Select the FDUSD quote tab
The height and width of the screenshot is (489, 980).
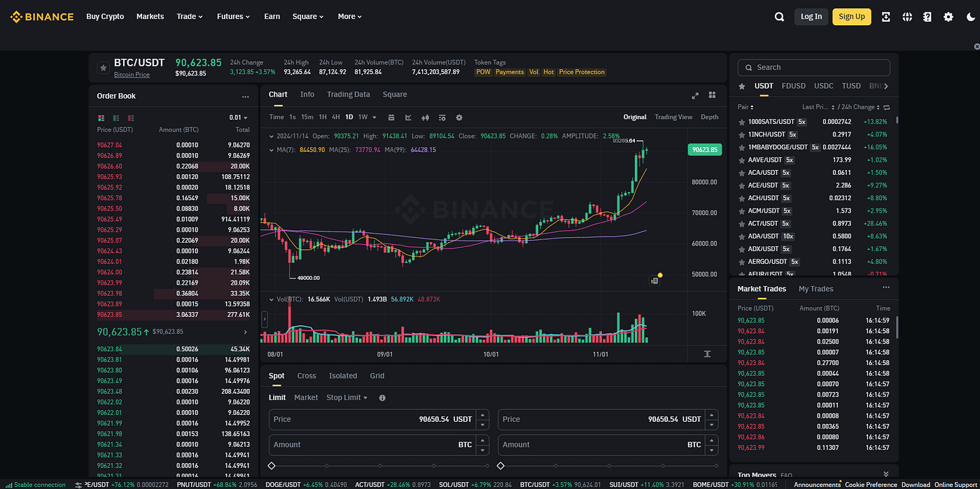(x=794, y=86)
